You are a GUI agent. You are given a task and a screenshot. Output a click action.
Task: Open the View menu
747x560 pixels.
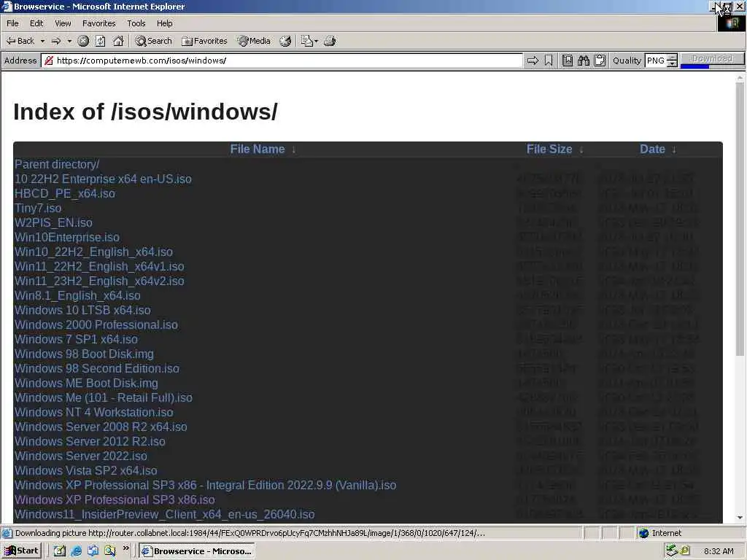(x=63, y=23)
